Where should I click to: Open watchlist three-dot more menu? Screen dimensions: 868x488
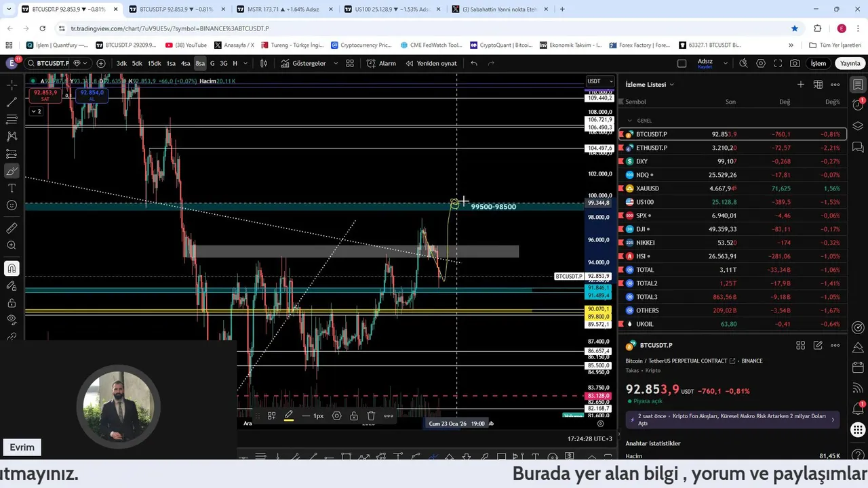click(835, 84)
